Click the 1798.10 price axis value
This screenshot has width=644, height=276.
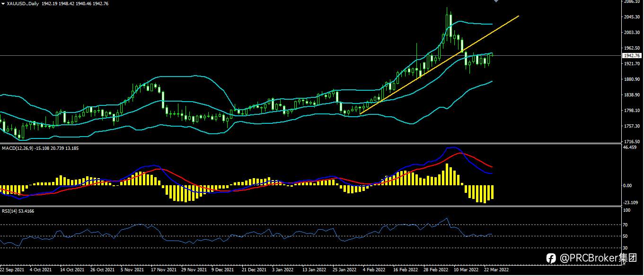click(632, 111)
